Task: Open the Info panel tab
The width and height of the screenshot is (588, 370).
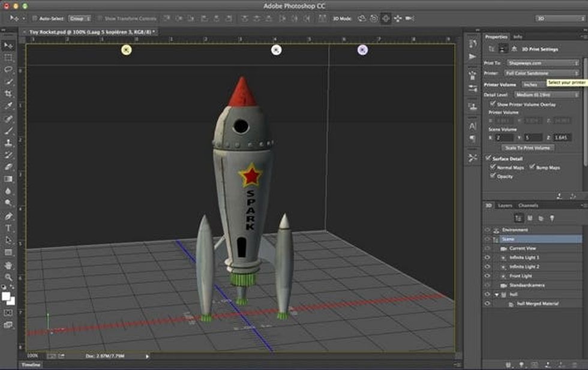Action: (517, 37)
